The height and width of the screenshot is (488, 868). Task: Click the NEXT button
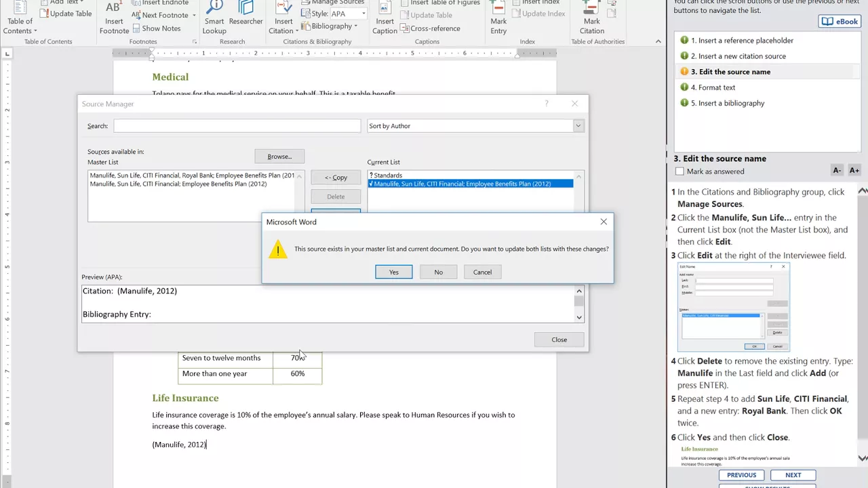793,475
